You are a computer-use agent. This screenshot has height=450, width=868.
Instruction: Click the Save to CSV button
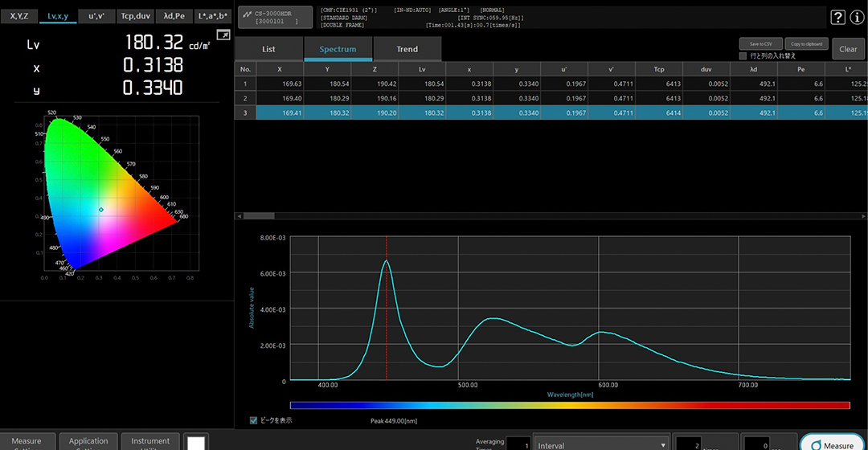coord(760,43)
